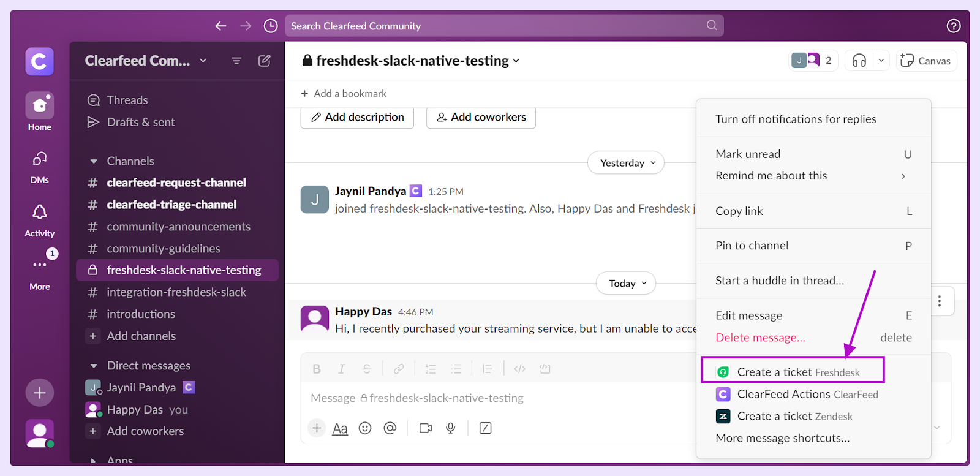Viewport: 980px width, 476px height.
Task: Open the slash shortcuts icon
Action: click(486, 428)
